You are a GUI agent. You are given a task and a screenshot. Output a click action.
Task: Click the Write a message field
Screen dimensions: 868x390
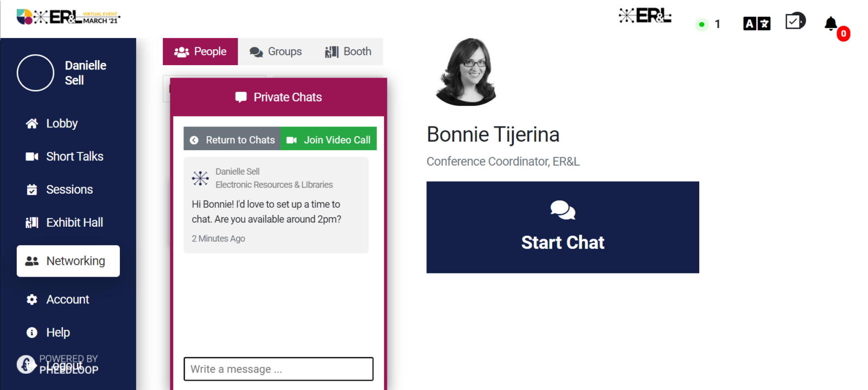point(278,369)
